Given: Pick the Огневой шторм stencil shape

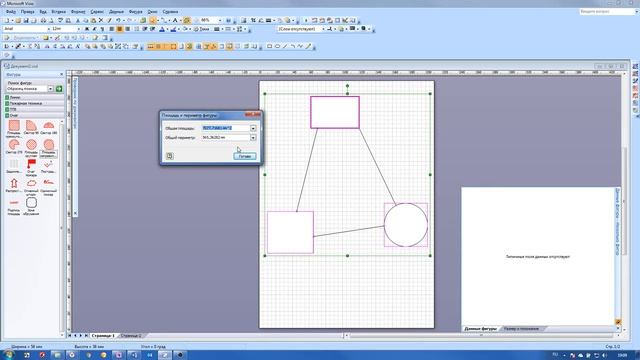Looking at the screenshot, I should 31,187.
